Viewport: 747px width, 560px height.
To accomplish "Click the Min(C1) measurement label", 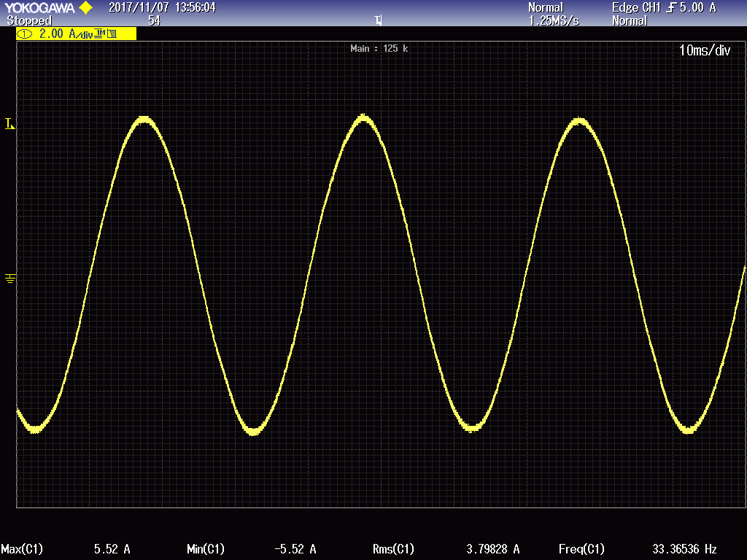I will pos(205,549).
